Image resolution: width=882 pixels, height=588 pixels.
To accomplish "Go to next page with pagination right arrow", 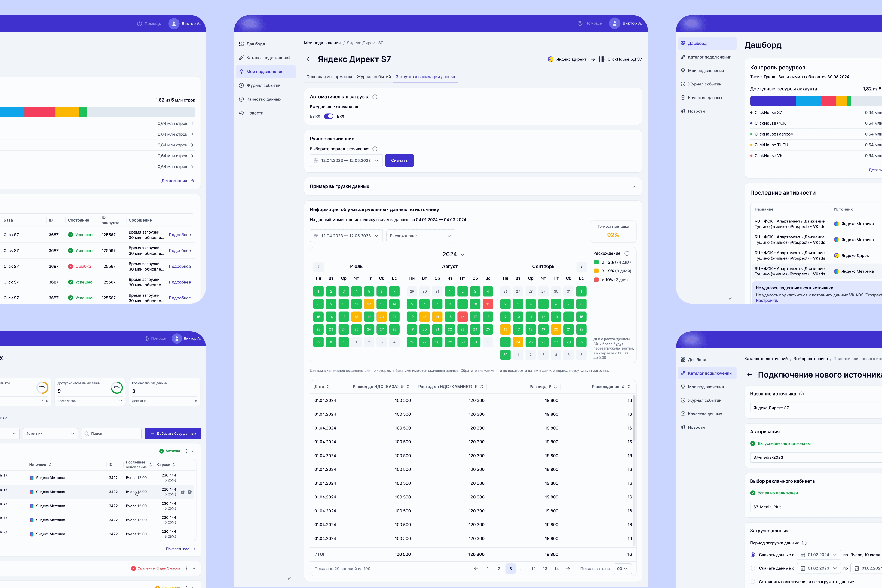I will (568, 569).
